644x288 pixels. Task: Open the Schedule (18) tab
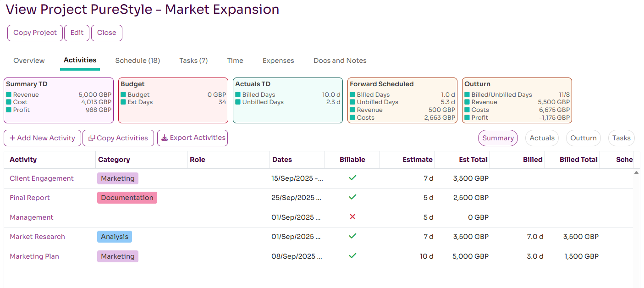[138, 61]
